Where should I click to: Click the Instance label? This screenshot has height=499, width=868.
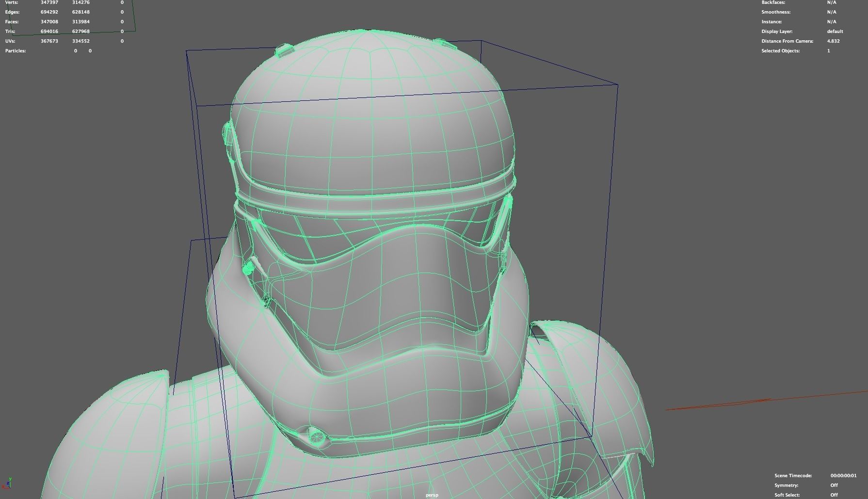point(772,22)
